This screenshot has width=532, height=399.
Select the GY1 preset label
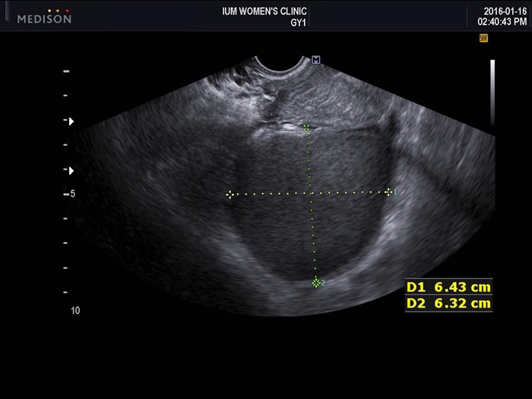pos(298,23)
